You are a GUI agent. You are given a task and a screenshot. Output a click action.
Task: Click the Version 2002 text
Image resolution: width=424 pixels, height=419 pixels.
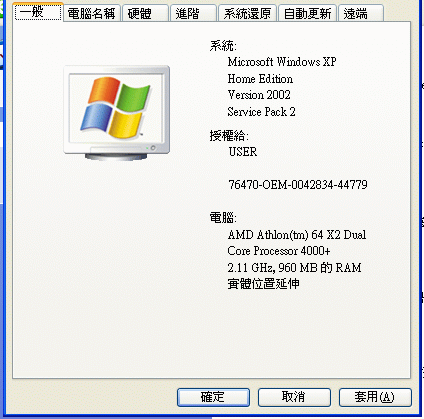coord(259,95)
